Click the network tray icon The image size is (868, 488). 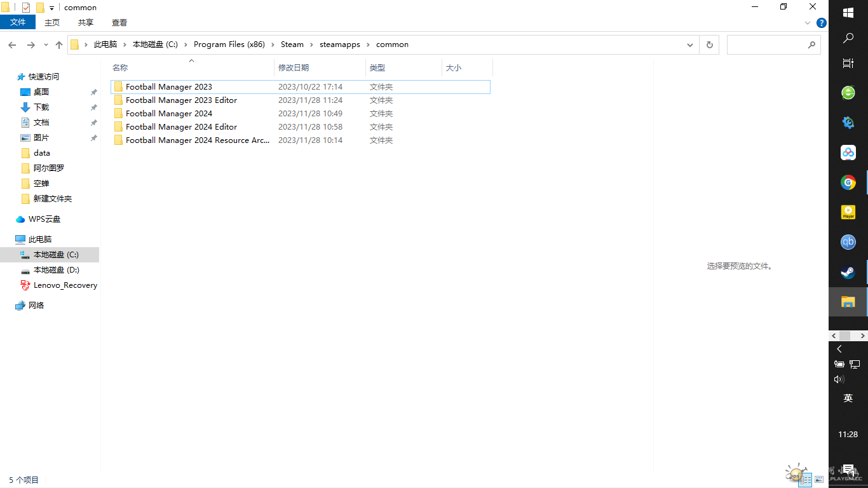855,364
